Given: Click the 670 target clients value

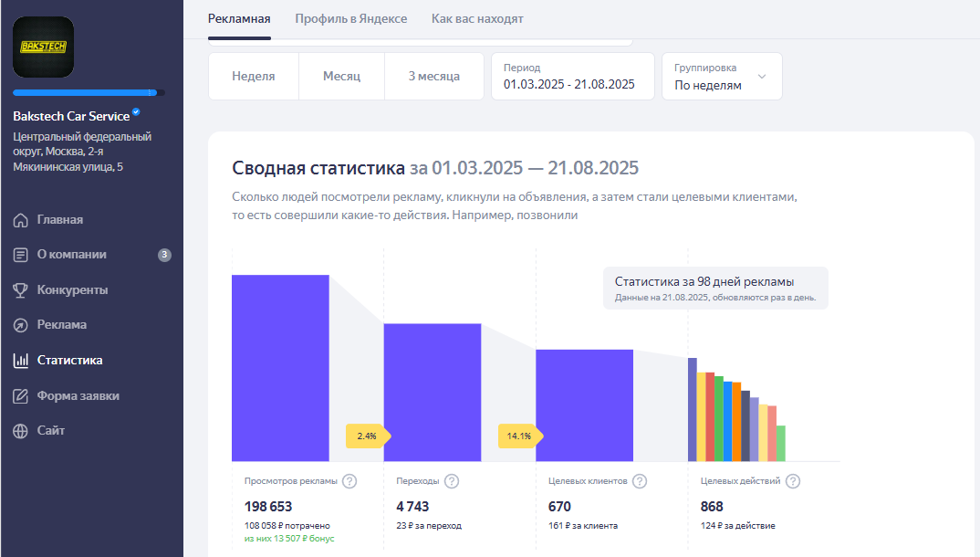Looking at the screenshot, I should pos(560,507).
